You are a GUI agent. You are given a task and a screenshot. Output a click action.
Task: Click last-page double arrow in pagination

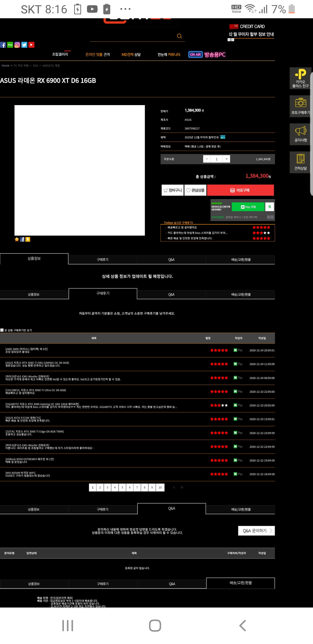182,487
